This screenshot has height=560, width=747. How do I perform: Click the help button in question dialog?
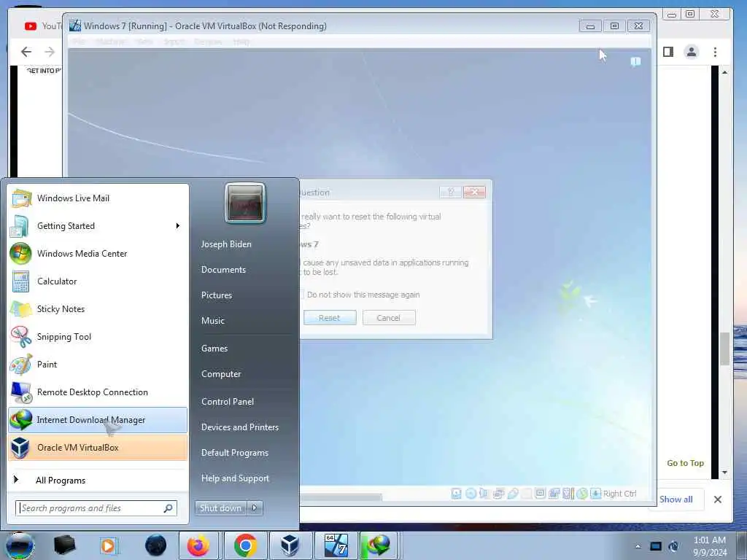[x=451, y=192]
